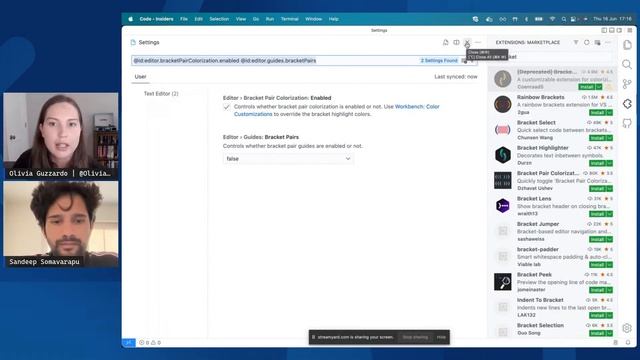Close the Settings editor tab

[467, 42]
